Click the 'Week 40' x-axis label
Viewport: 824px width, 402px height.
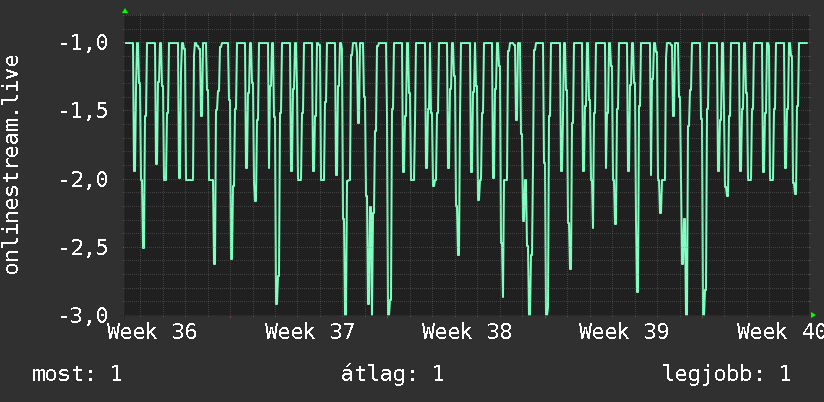point(780,332)
